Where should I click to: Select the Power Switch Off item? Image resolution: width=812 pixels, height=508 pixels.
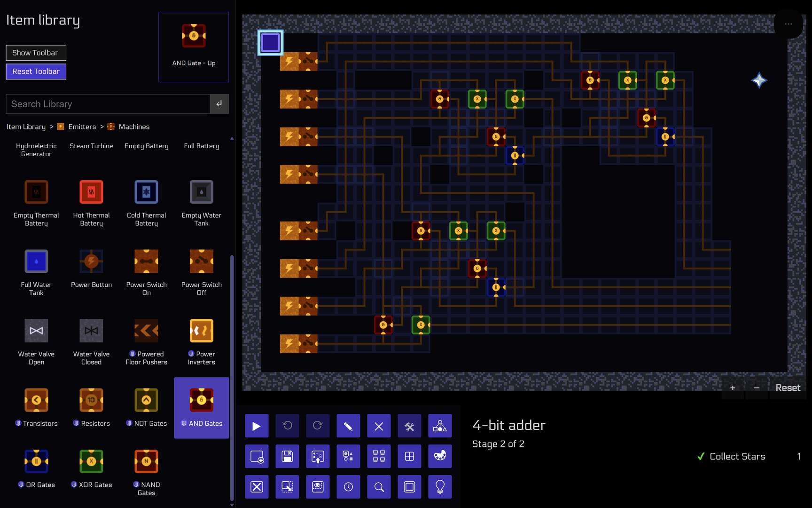point(201,269)
